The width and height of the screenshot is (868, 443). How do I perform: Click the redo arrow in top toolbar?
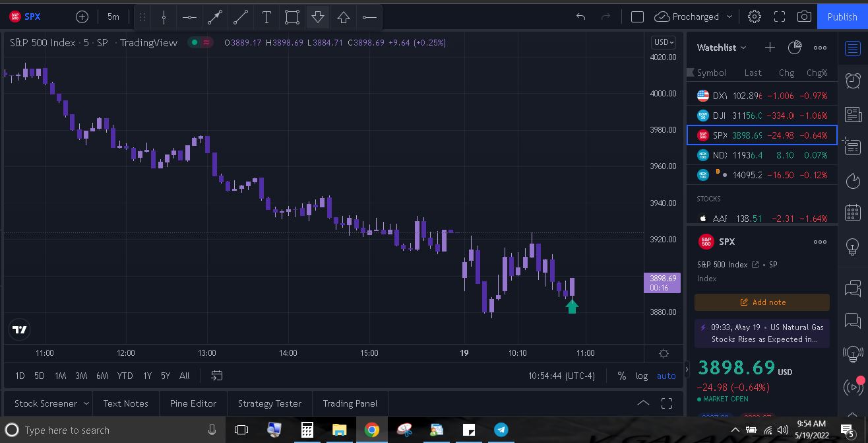coord(606,17)
